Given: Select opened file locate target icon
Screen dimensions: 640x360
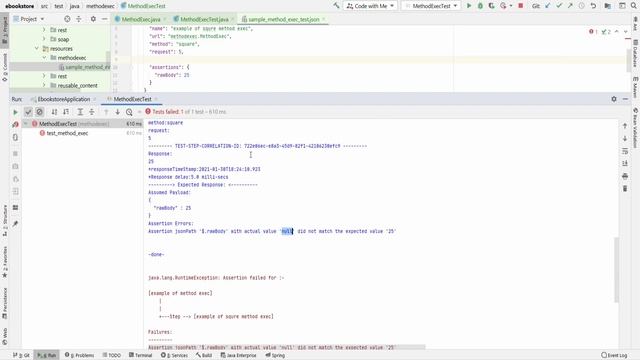Looking at the screenshot, I should (x=67, y=19).
